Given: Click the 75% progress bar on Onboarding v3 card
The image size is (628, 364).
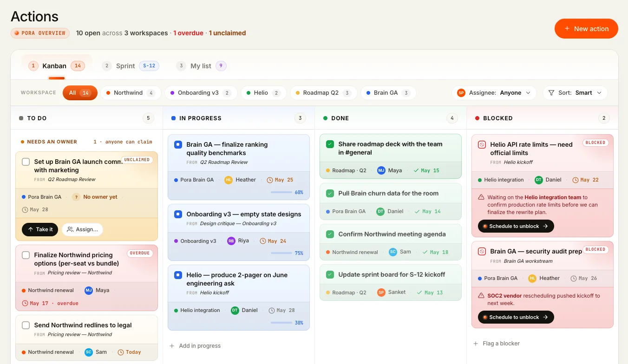Looking at the screenshot, I should 281,253.
